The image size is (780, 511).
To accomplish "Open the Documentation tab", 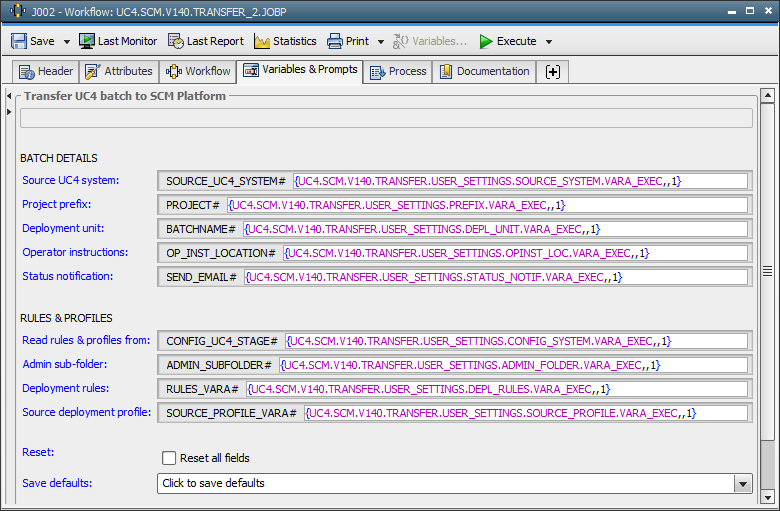I will [485, 72].
